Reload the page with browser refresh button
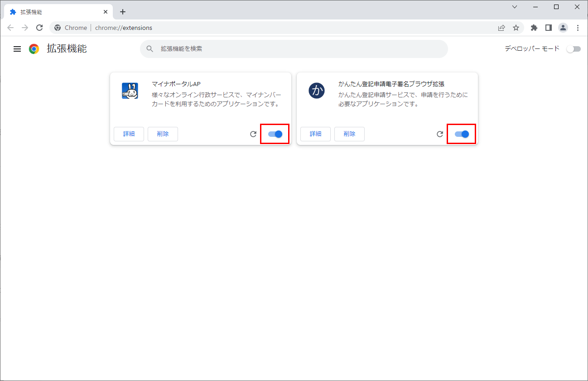This screenshot has height=381, width=588. pyautogui.click(x=39, y=28)
